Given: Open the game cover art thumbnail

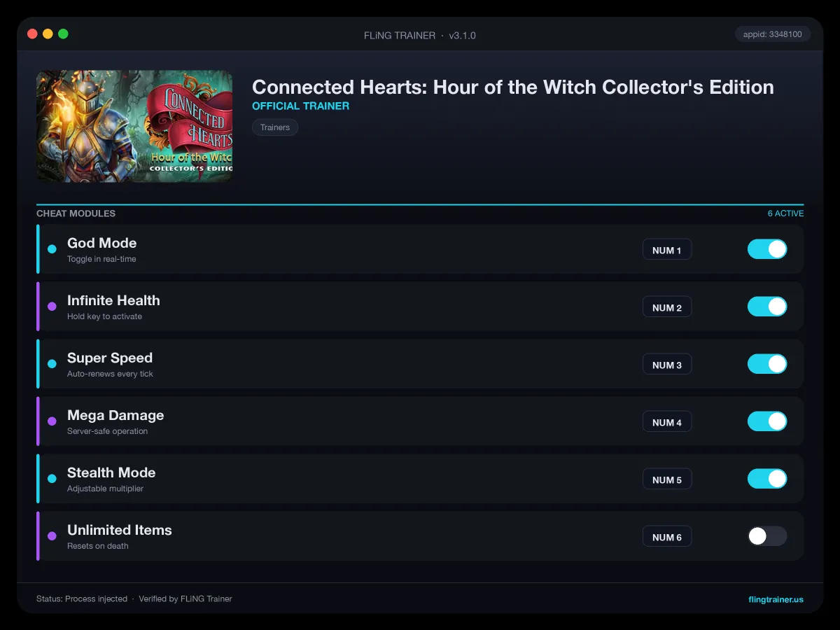Looking at the screenshot, I should tap(134, 126).
